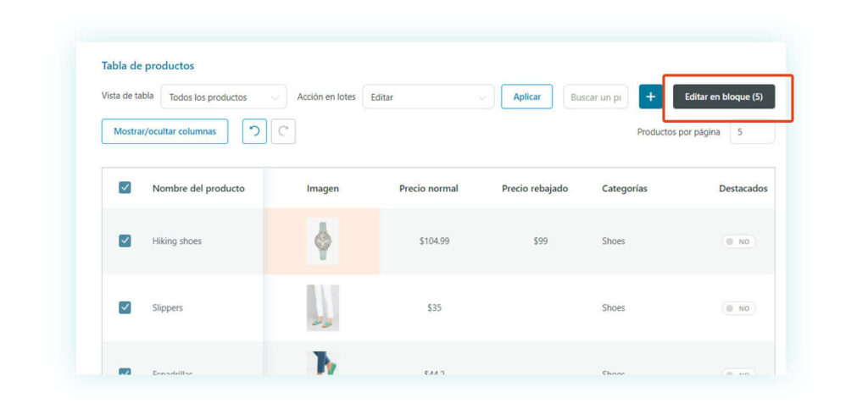Click the Hiking shoes product name

(x=176, y=241)
